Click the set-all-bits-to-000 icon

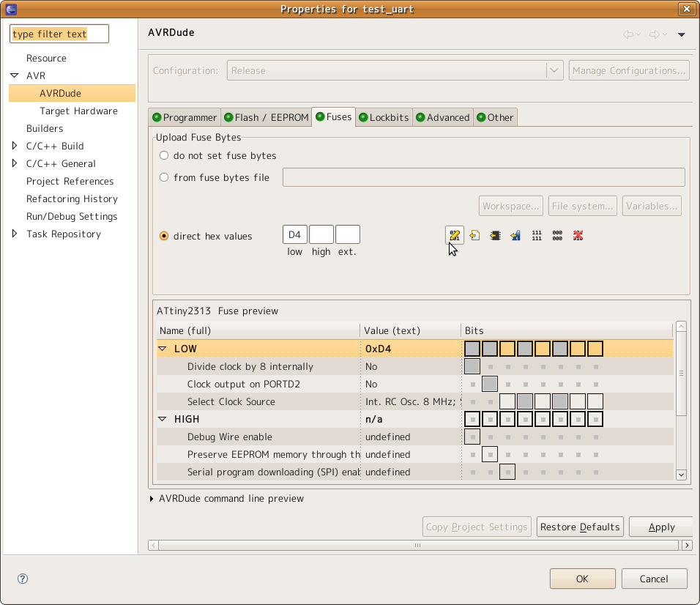point(557,235)
